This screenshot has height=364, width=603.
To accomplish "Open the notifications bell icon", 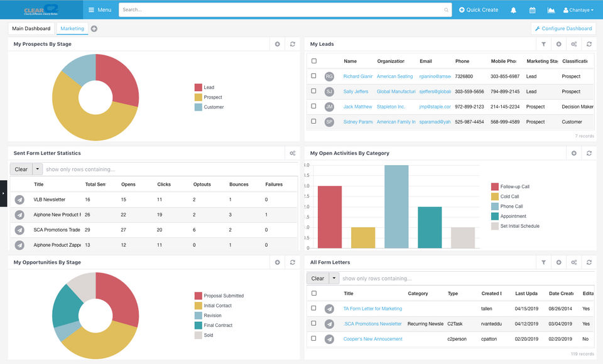I will click(x=513, y=10).
